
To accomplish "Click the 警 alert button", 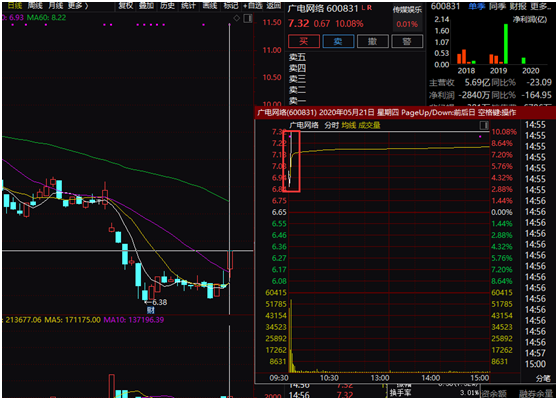I will click(407, 41).
